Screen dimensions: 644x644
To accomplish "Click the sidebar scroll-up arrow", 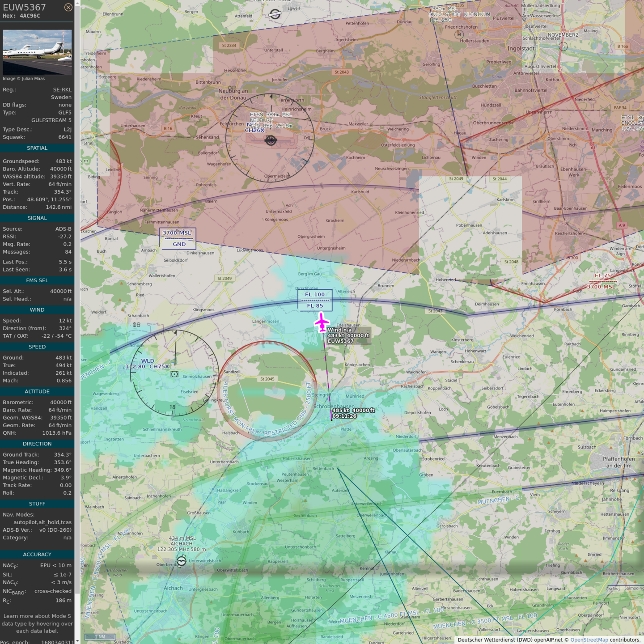I will pyautogui.click(x=77, y=3).
